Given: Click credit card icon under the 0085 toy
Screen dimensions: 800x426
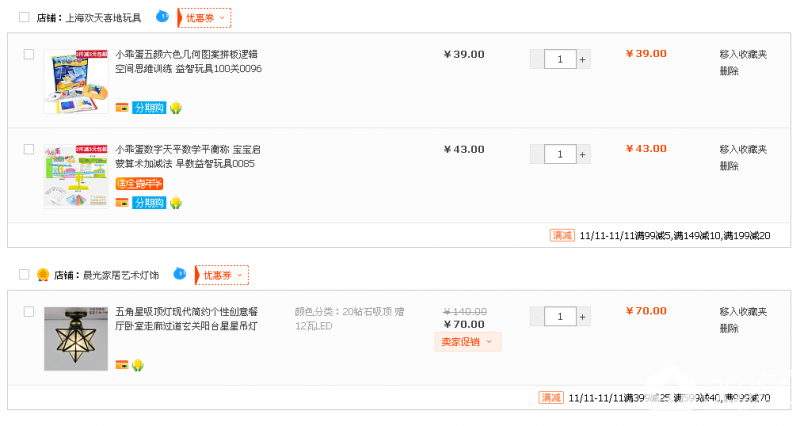Looking at the screenshot, I should click(122, 202).
